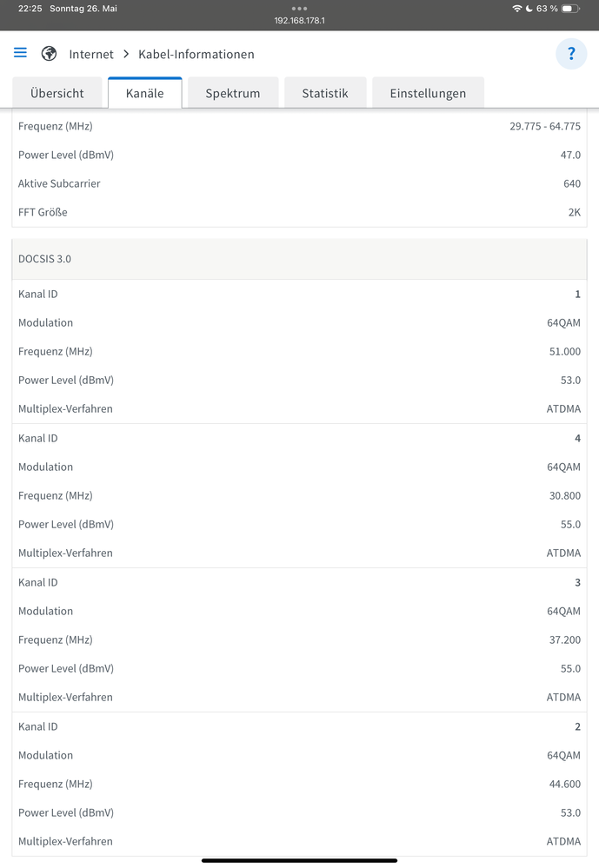Tap the home indicator bar
The image size is (599, 868).
pos(299,860)
